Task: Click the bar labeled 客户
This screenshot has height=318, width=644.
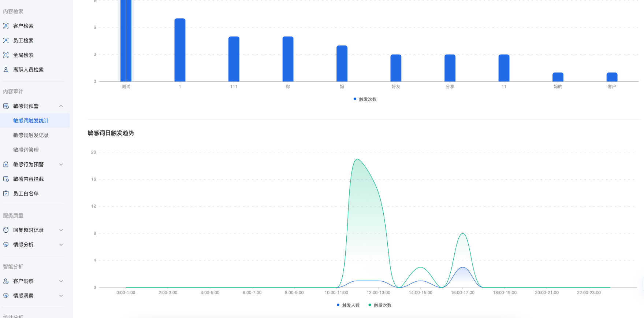Action: (612, 77)
